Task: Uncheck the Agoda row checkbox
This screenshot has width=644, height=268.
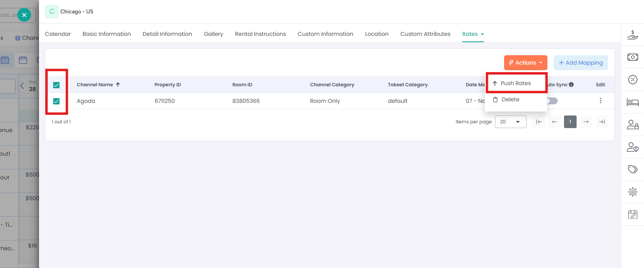Action: 56,101
